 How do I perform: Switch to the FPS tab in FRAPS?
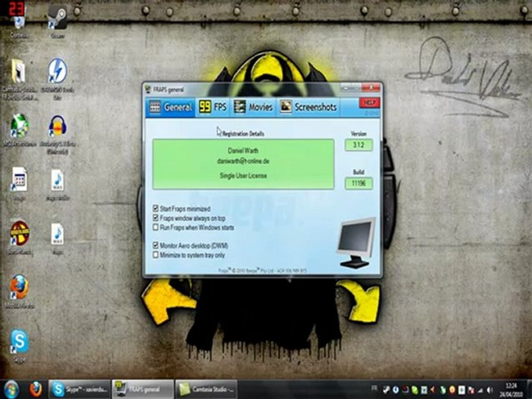(213, 107)
